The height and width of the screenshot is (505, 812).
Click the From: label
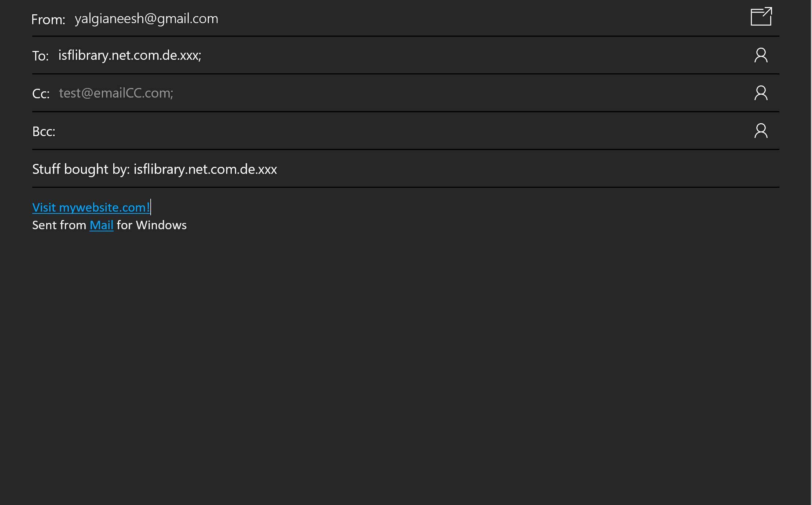click(x=48, y=19)
